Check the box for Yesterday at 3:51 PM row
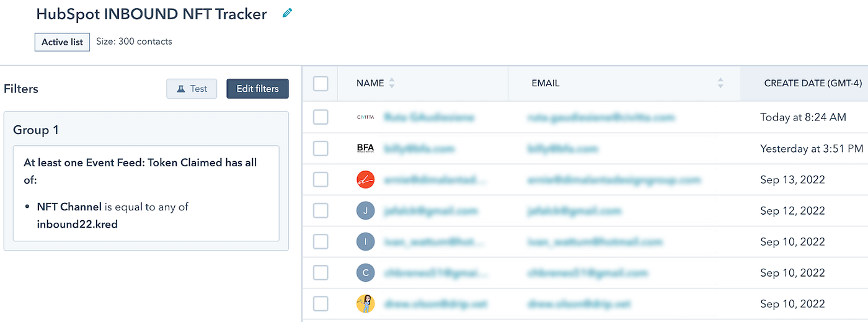The height and width of the screenshot is (322, 868). pos(321,148)
